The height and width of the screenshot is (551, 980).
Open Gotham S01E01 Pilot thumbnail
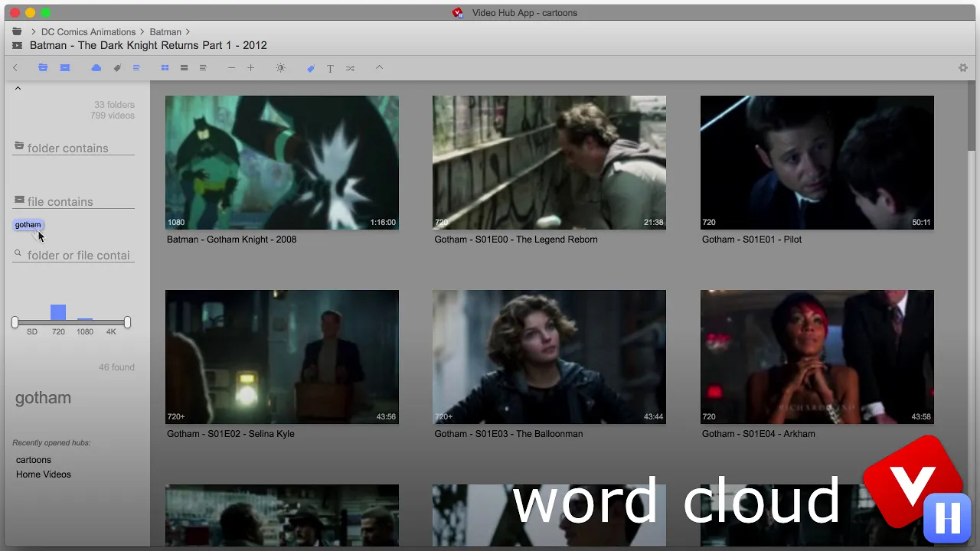[x=817, y=162]
